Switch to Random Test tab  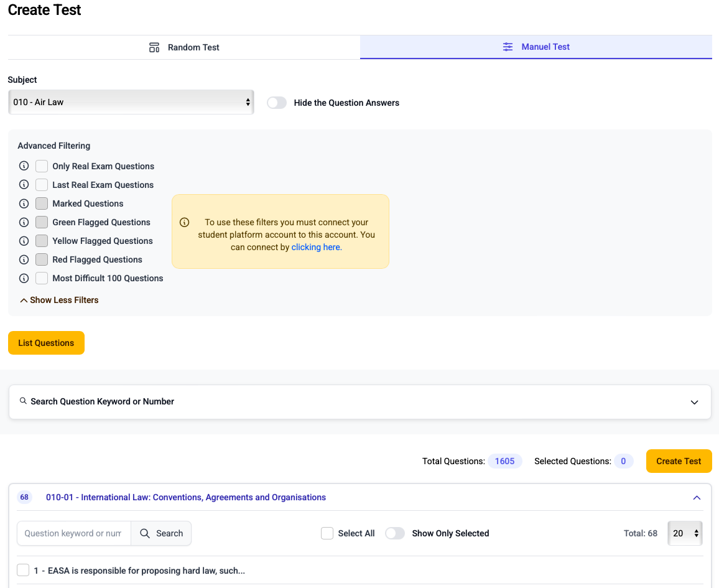click(x=184, y=47)
